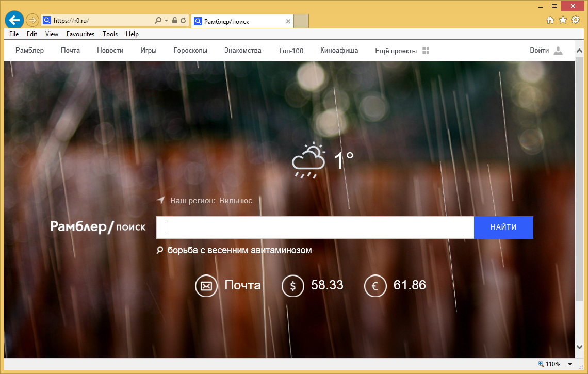Click the suggested query борьба с весенним авитаминозом

tap(240, 250)
